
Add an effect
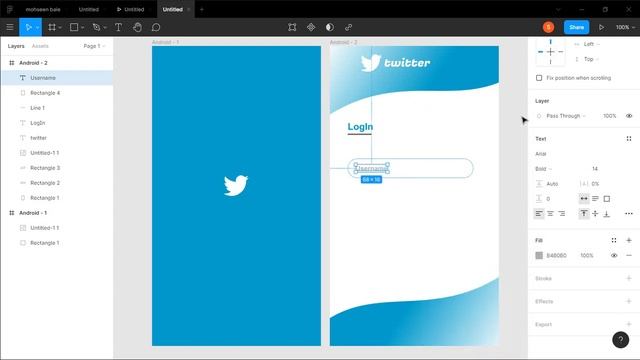629,301
